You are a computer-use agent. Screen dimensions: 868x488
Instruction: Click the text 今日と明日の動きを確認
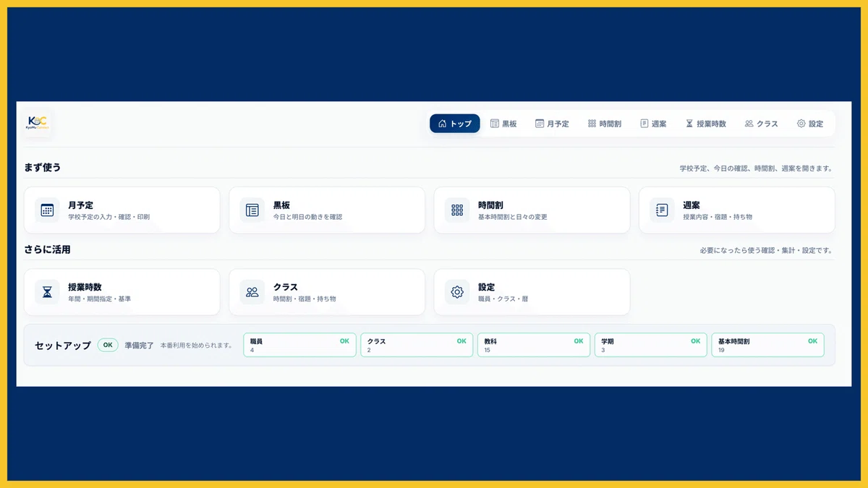pos(307,217)
